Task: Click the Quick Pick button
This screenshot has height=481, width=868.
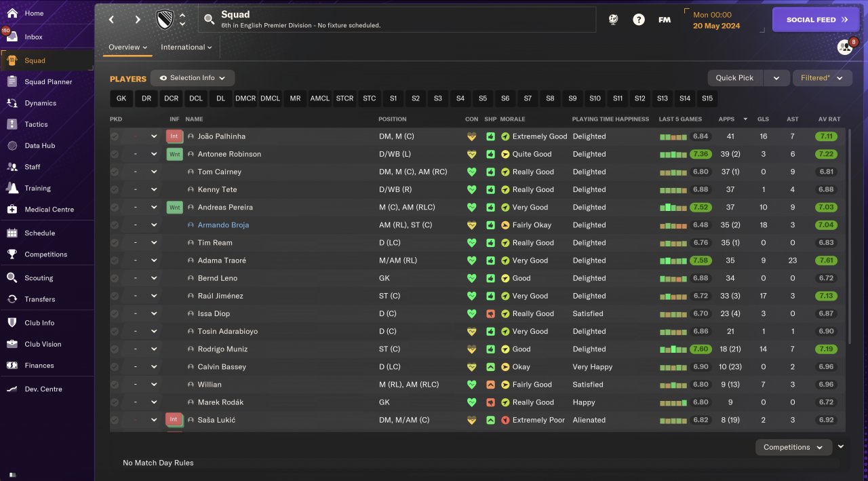Action: coord(735,78)
